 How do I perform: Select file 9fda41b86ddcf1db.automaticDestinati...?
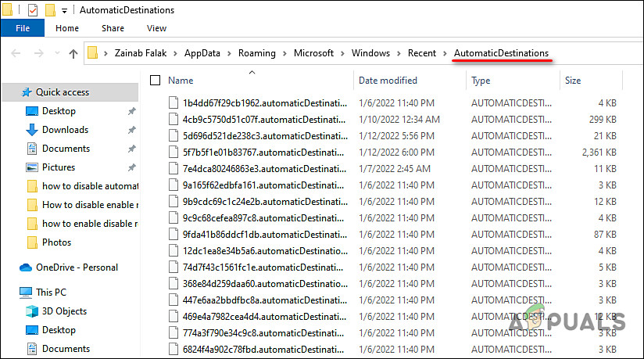coord(265,235)
